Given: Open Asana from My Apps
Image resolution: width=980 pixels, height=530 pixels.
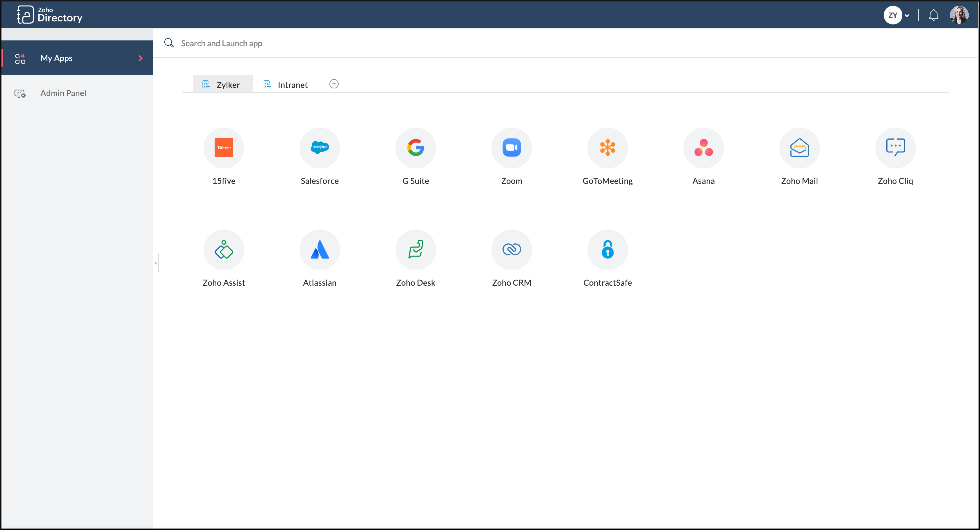Looking at the screenshot, I should tap(703, 147).
